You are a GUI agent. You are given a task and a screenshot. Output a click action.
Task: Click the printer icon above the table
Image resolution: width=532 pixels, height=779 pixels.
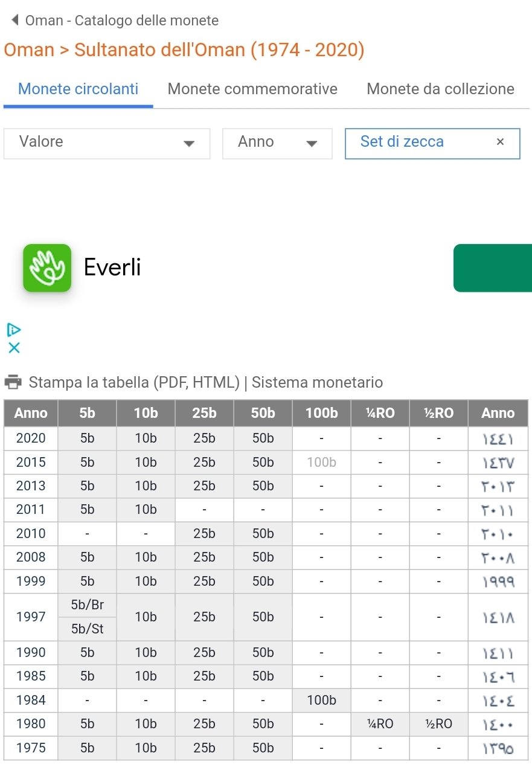13,382
